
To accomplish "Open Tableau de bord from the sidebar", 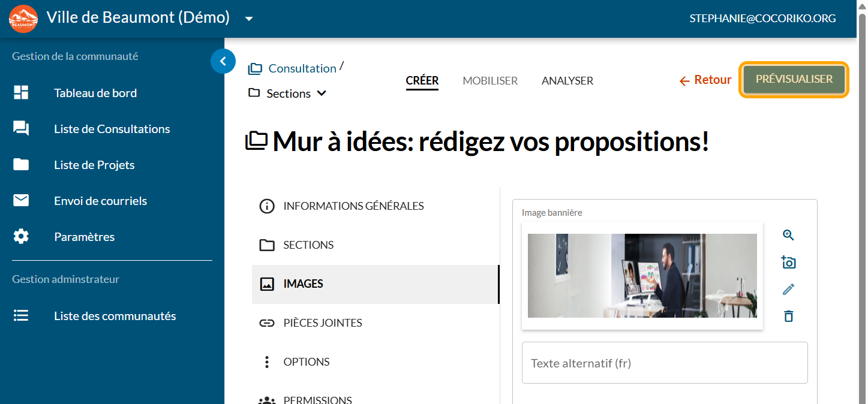I will (x=95, y=93).
